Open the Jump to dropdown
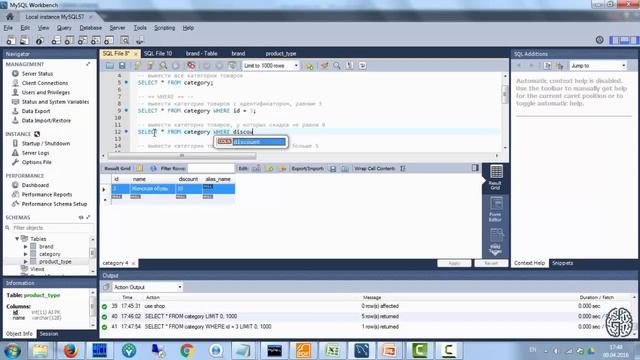Image resolution: width=640 pixels, height=360 pixels. tap(598, 65)
